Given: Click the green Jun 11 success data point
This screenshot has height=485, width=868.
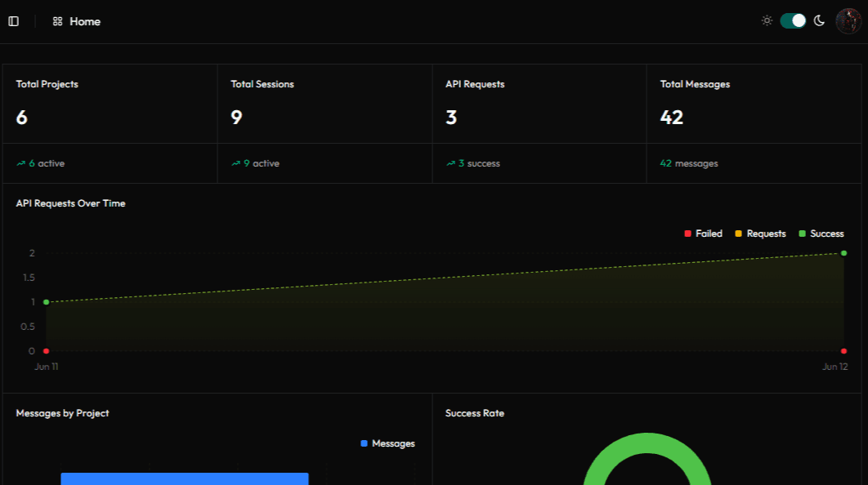Looking at the screenshot, I should click(47, 302).
